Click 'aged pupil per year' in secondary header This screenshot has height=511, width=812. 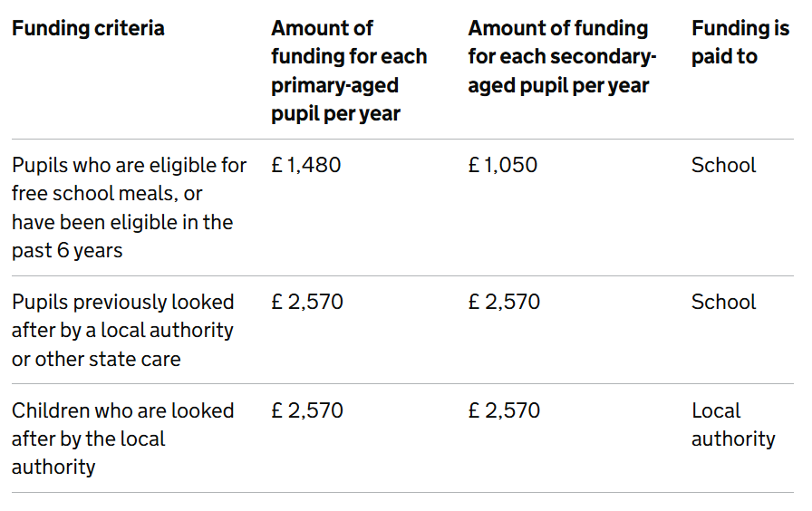pyautogui.click(x=558, y=85)
